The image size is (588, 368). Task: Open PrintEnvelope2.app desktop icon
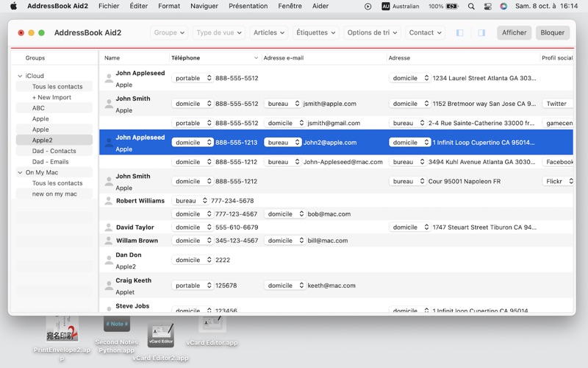pos(62,329)
